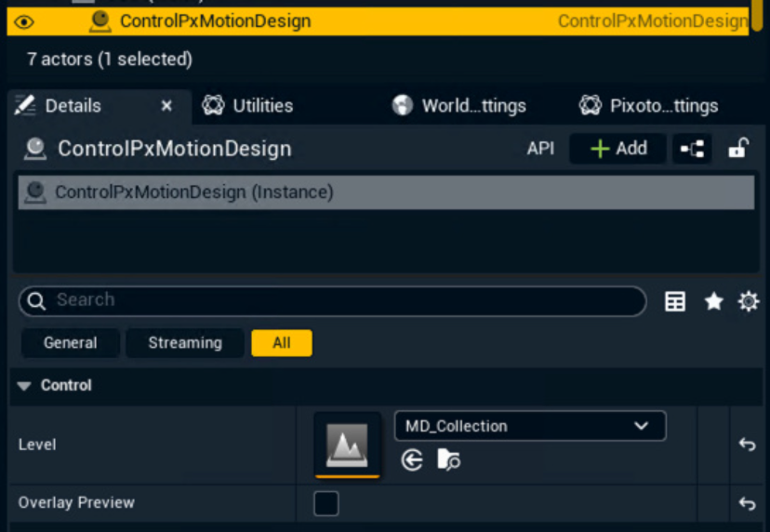Click the Add component button
This screenshot has height=532, width=770.
pos(618,149)
